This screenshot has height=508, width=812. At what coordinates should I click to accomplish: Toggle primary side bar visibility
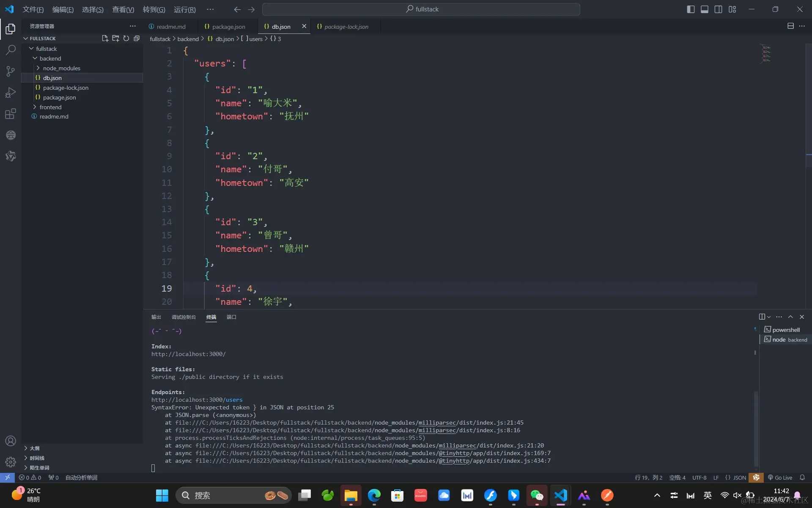click(x=691, y=9)
